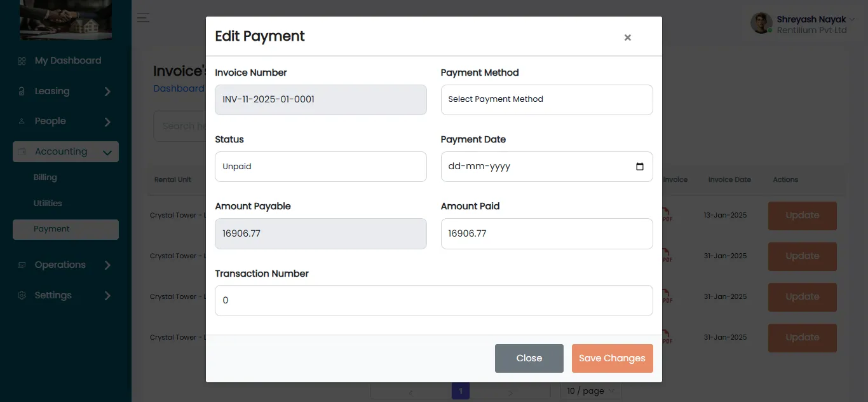Expand the Leasing submenu chevron
This screenshot has height=402, width=868.
(107, 92)
